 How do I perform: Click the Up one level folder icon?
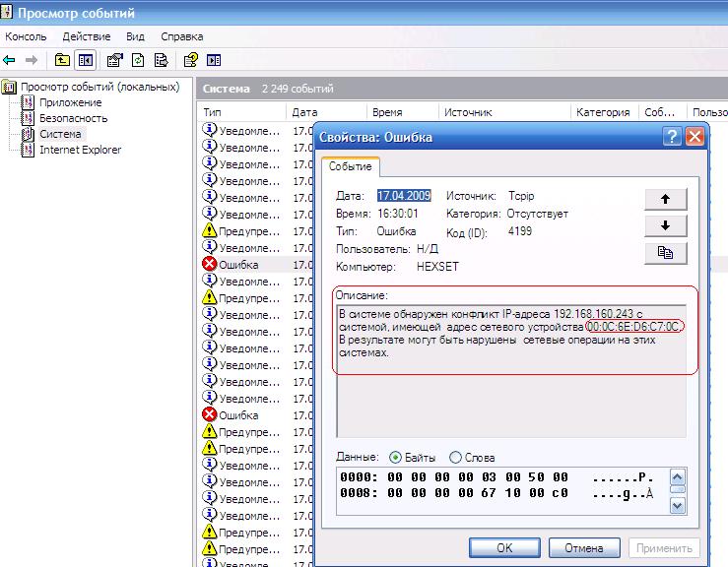point(63,59)
